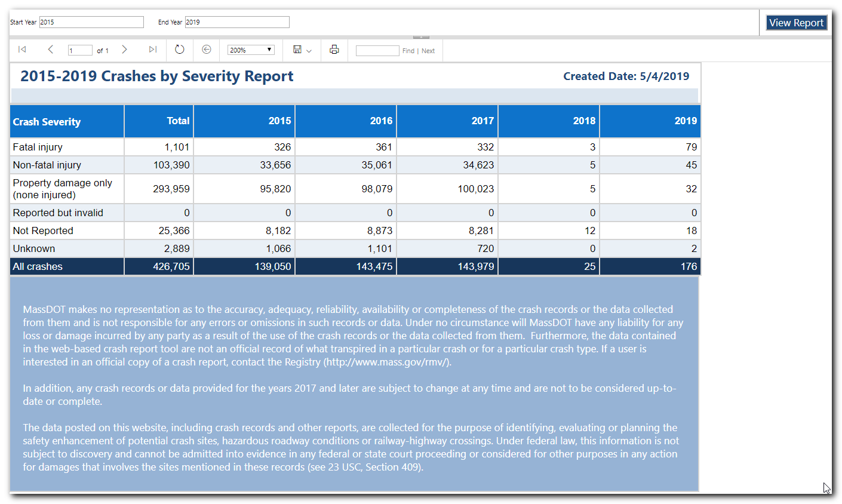This screenshot has width=842, height=504.
Task: Refresh the report
Action: tap(179, 50)
